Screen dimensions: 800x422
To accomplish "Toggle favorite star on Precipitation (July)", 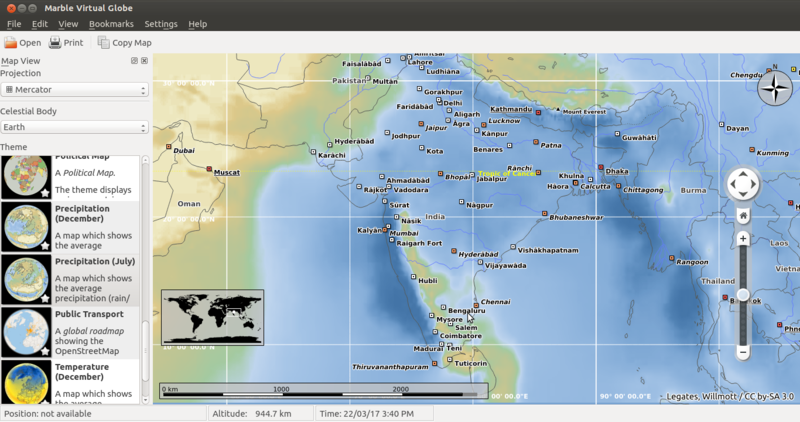I will (x=45, y=299).
